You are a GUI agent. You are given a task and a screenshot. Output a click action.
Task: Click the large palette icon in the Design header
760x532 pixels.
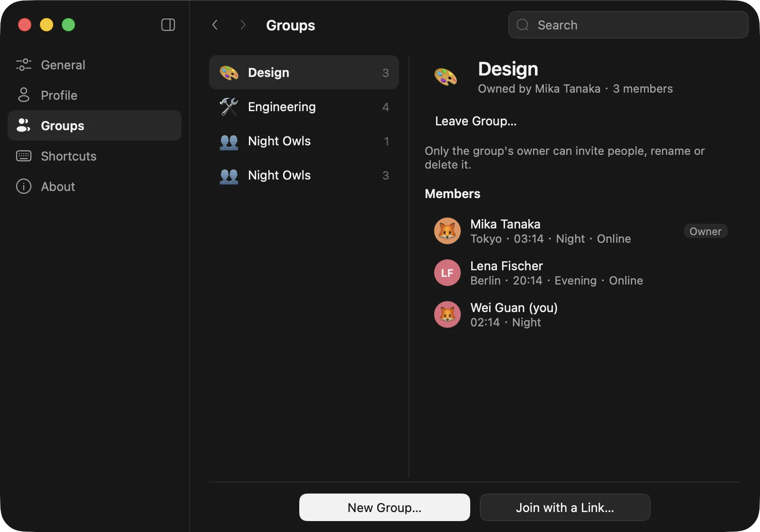446,76
